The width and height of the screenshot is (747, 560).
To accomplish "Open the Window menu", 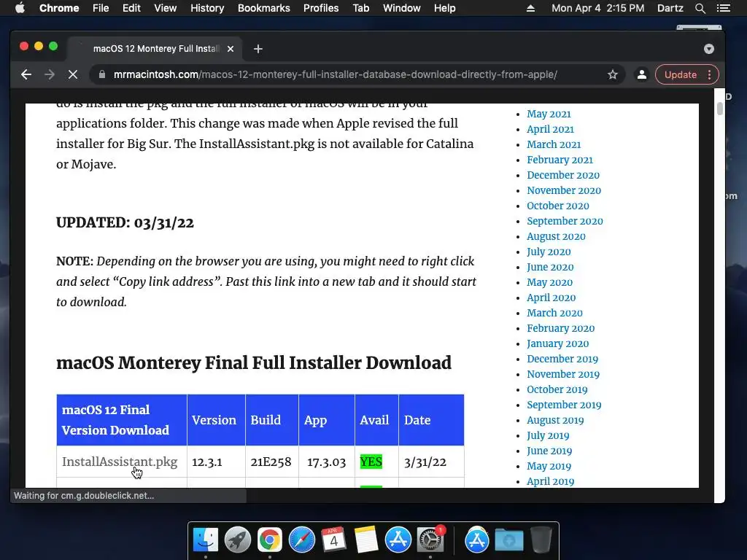I will tap(402, 8).
